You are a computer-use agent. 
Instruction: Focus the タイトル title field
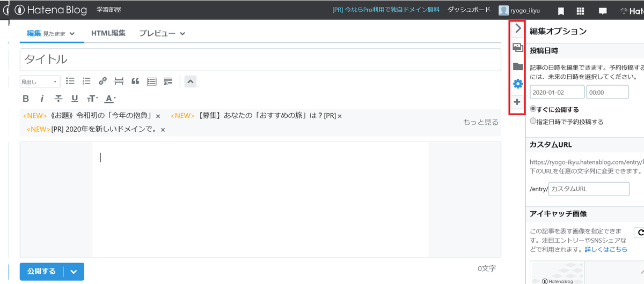click(260, 59)
